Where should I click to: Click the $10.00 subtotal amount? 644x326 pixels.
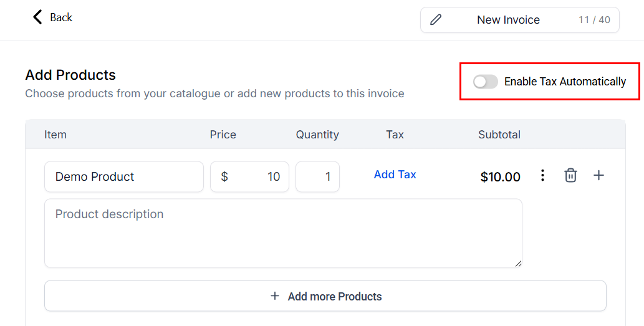pos(500,177)
